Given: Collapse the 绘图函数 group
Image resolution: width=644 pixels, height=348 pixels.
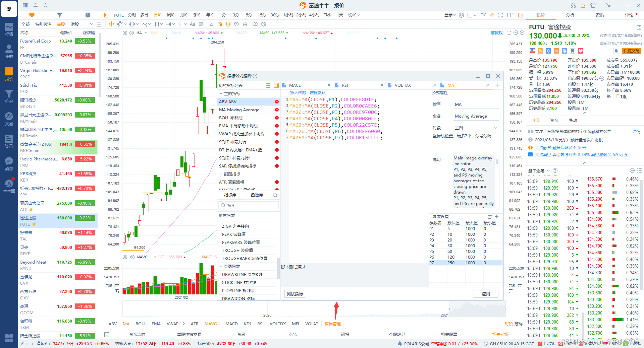Looking at the screenshot, I should pyautogui.click(x=221, y=267).
